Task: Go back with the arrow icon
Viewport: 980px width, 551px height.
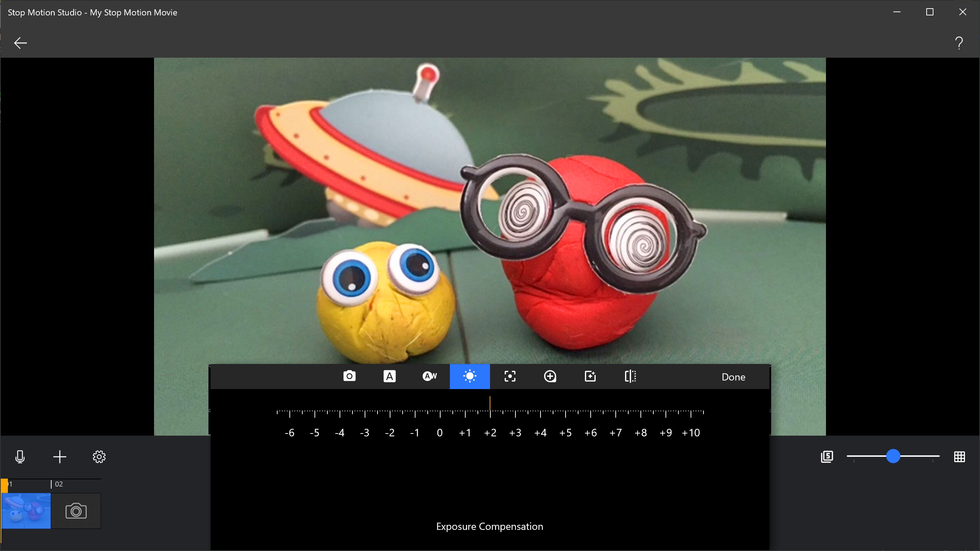Action: (x=20, y=43)
